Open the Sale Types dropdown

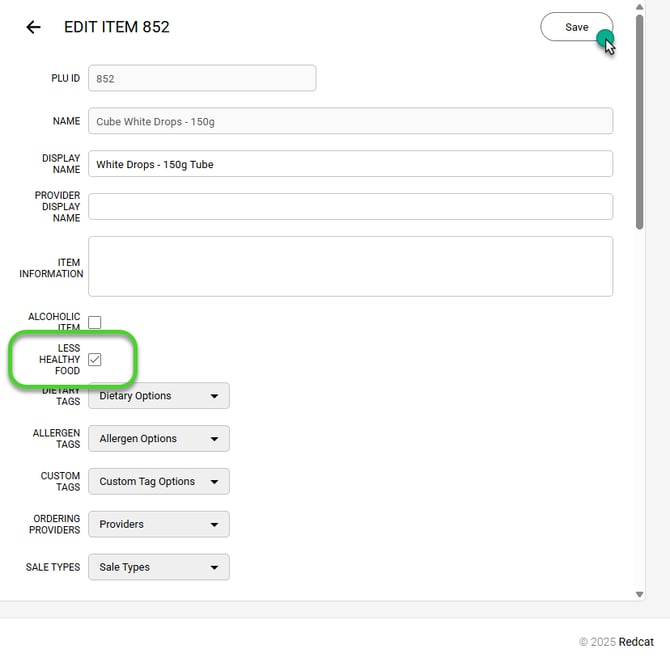click(159, 567)
